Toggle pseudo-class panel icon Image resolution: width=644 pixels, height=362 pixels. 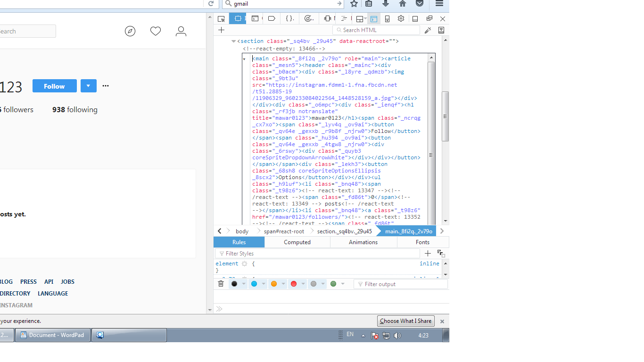click(x=441, y=254)
